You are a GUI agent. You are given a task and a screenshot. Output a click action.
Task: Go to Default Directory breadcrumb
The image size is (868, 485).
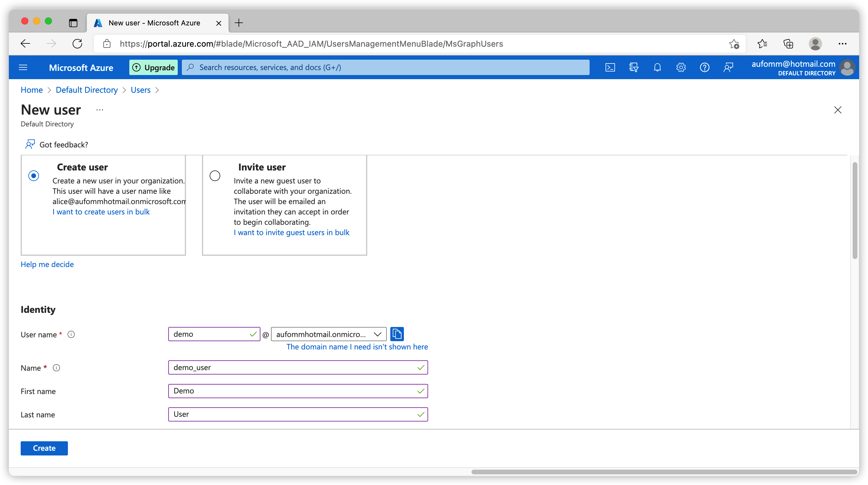point(87,90)
